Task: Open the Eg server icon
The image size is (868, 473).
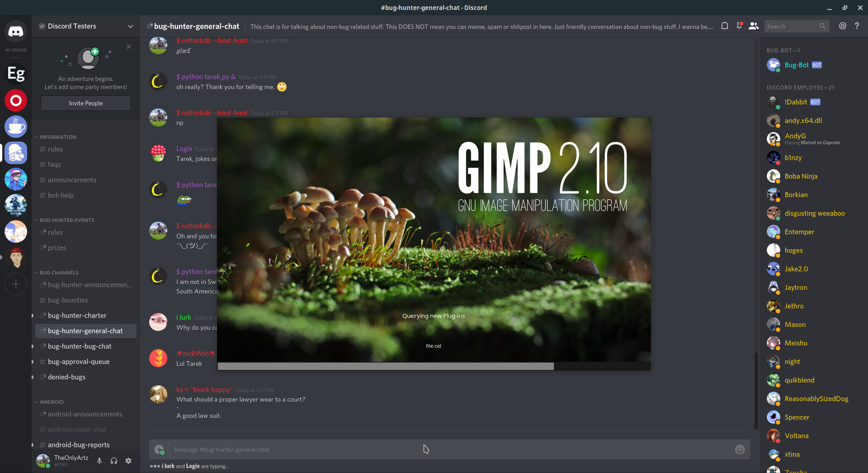Action: click(16, 74)
